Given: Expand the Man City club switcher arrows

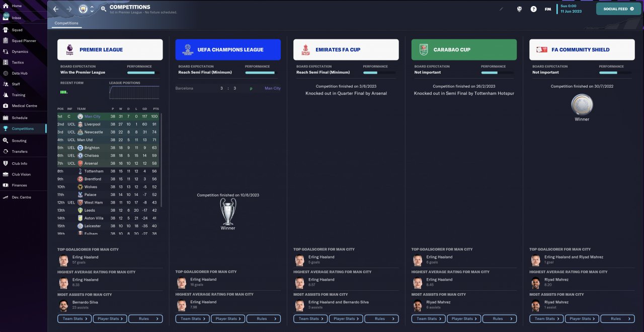Looking at the screenshot, I should click(92, 9).
